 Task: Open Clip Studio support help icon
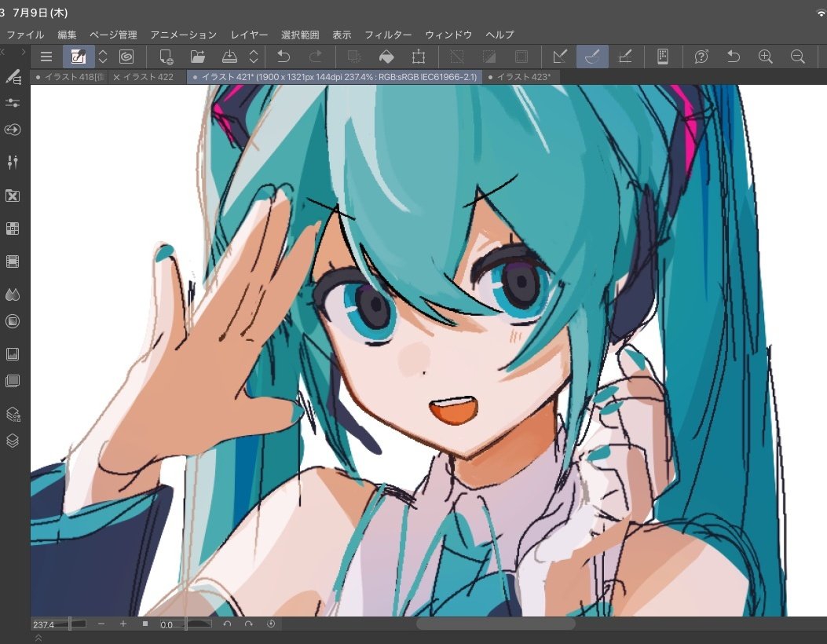[x=701, y=57]
